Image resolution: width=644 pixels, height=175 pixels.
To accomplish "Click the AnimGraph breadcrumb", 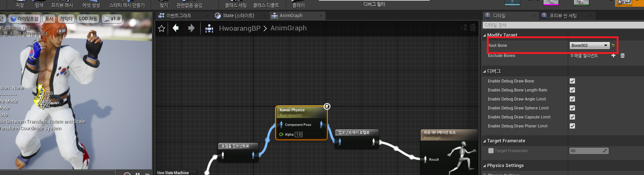I will (288, 28).
